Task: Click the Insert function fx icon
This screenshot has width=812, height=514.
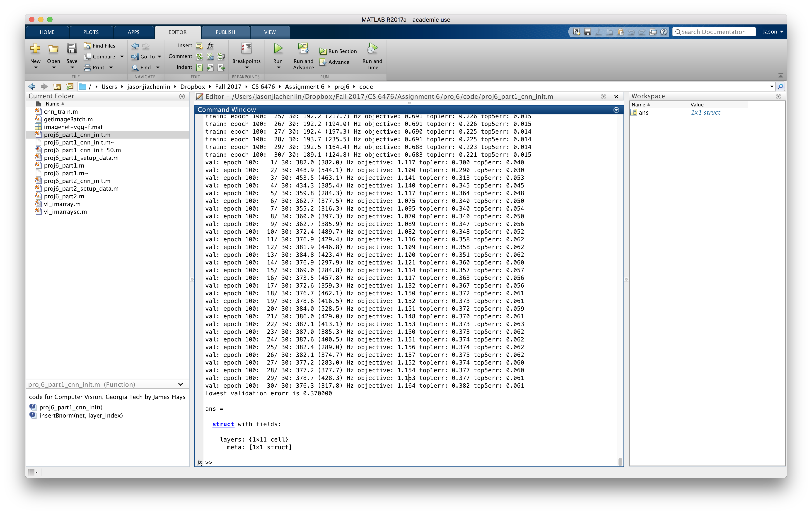Action: point(210,46)
